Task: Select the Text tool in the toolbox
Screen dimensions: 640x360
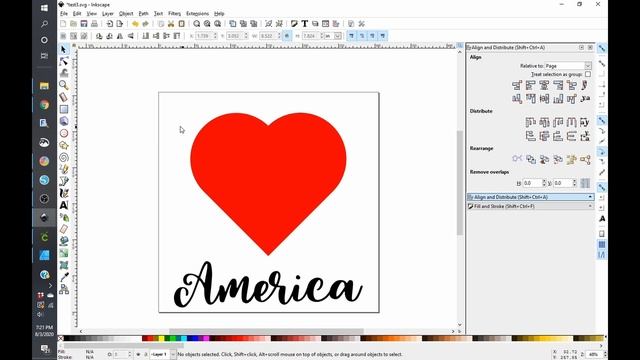Action: 64,205
